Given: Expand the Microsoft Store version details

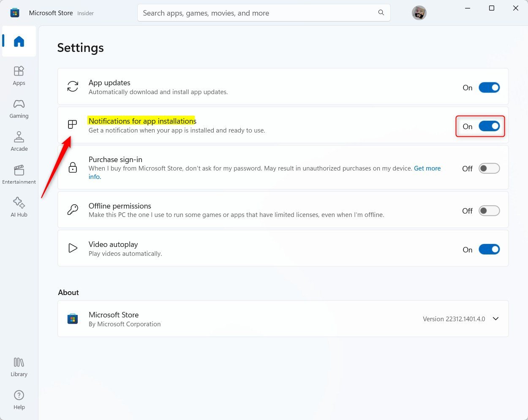Looking at the screenshot, I should (495, 319).
